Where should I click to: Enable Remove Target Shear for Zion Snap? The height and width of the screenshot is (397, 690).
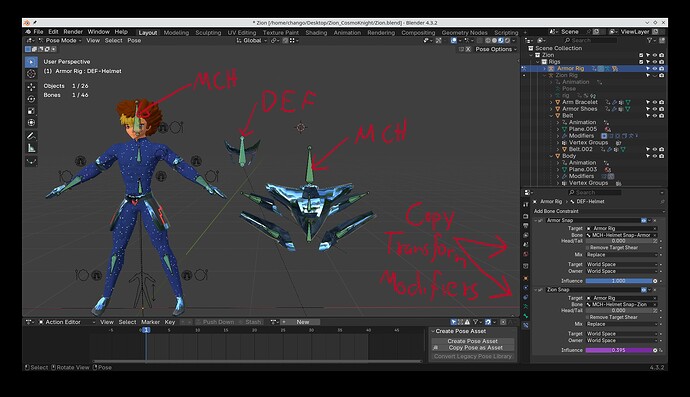pyautogui.click(x=588, y=317)
